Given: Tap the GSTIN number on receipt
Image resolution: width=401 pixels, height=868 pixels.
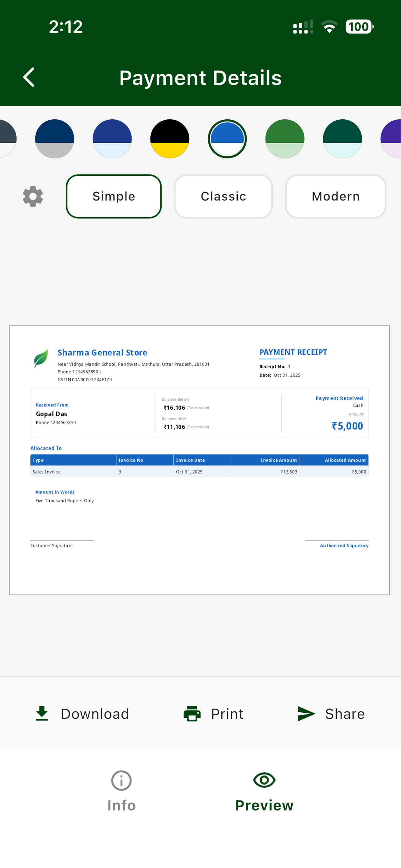Looking at the screenshot, I should point(85,380).
